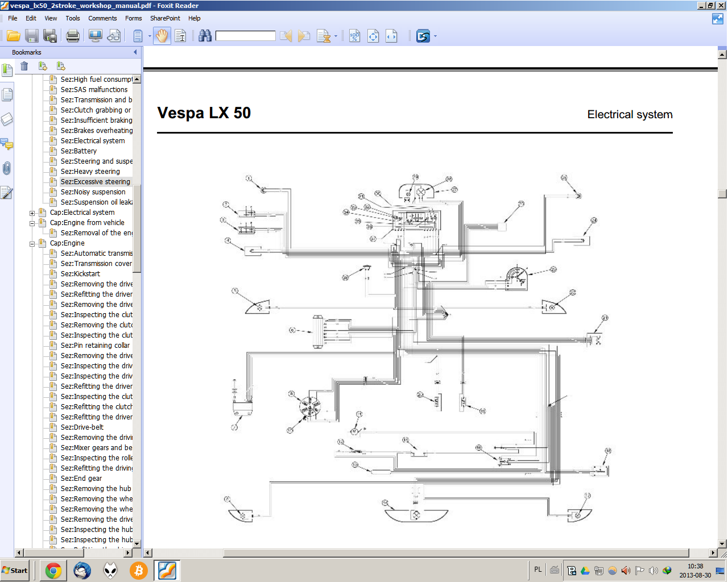Delete selected bookmark with the trash icon
This screenshot has width=728, height=582.
(x=24, y=66)
